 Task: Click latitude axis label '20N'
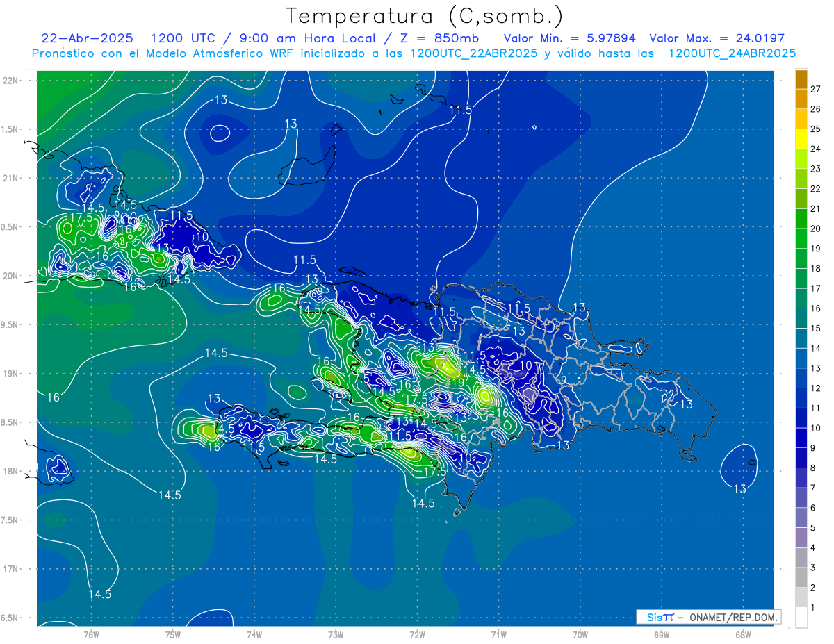point(11,276)
